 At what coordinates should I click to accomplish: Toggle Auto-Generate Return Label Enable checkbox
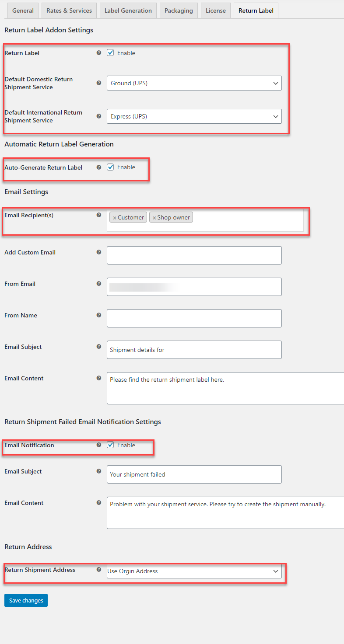(x=111, y=167)
